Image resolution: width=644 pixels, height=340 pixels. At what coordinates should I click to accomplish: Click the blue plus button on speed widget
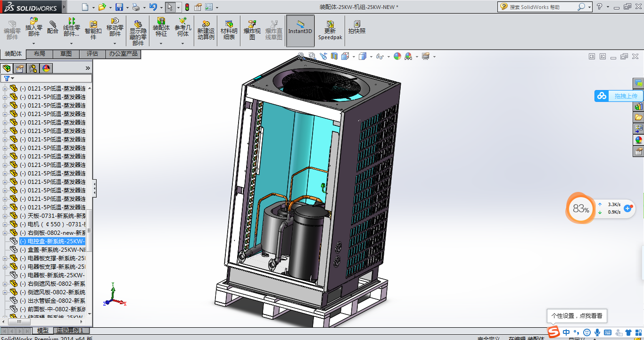point(627,208)
